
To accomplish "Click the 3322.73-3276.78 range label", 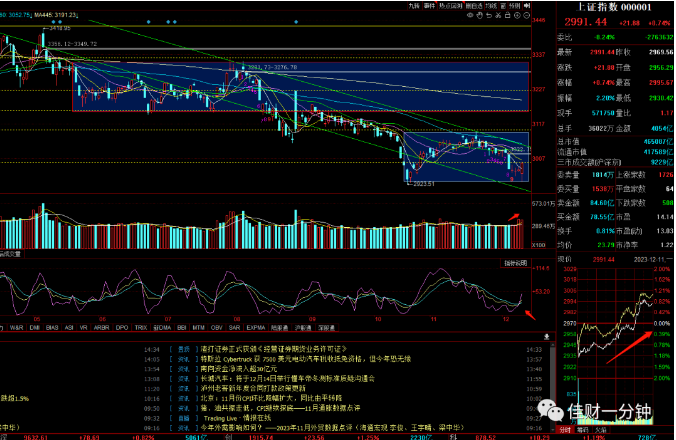I will [x=272, y=67].
